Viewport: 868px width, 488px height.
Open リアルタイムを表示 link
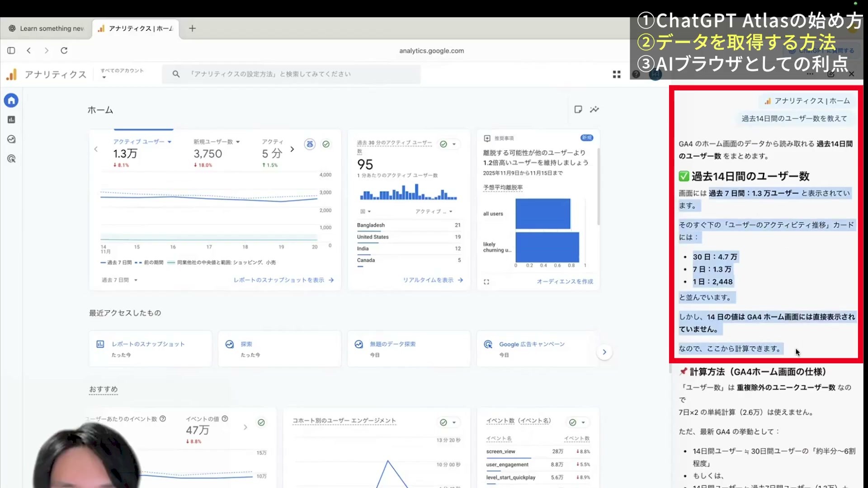pyautogui.click(x=433, y=280)
